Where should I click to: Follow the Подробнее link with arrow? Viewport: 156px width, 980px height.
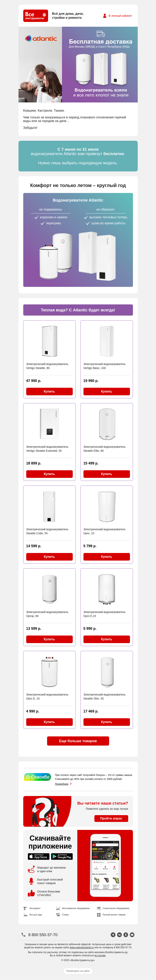coord(63,784)
